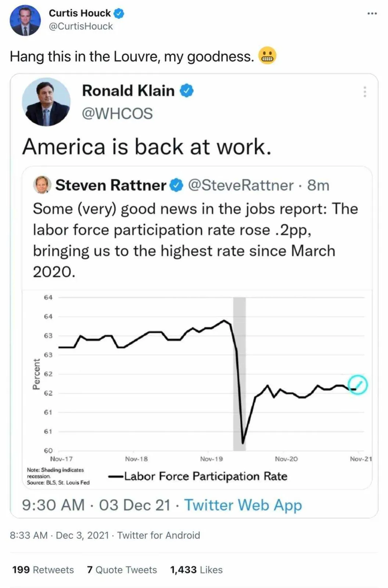This screenshot has width=388, height=588.
Task: Click Steven Rattner's small avatar
Action: (42, 185)
